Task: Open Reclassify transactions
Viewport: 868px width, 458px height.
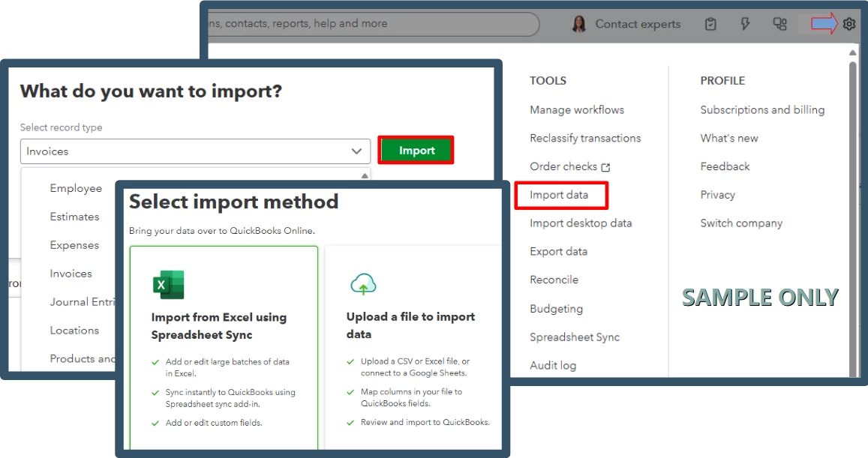Action: coord(585,138)
